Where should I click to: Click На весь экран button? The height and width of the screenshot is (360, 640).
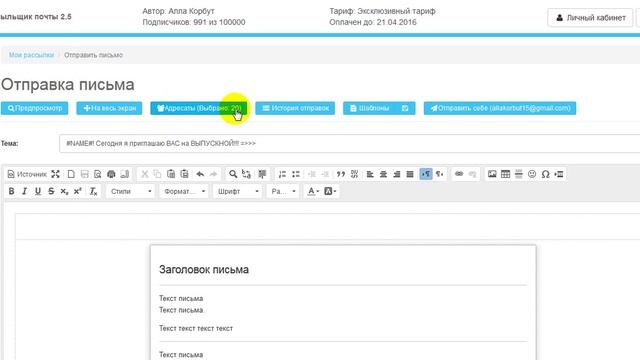(109, 108)
